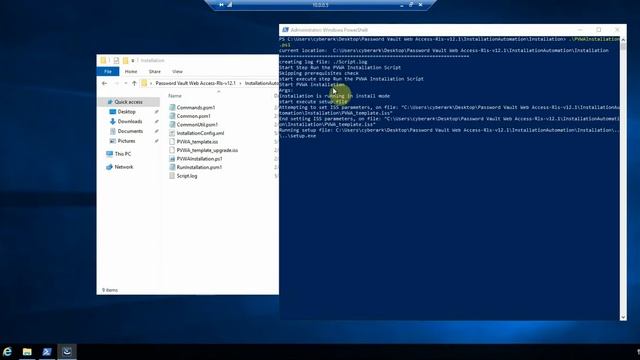Click the PVWAInstallation.ps1 file icon

point(172,159)
